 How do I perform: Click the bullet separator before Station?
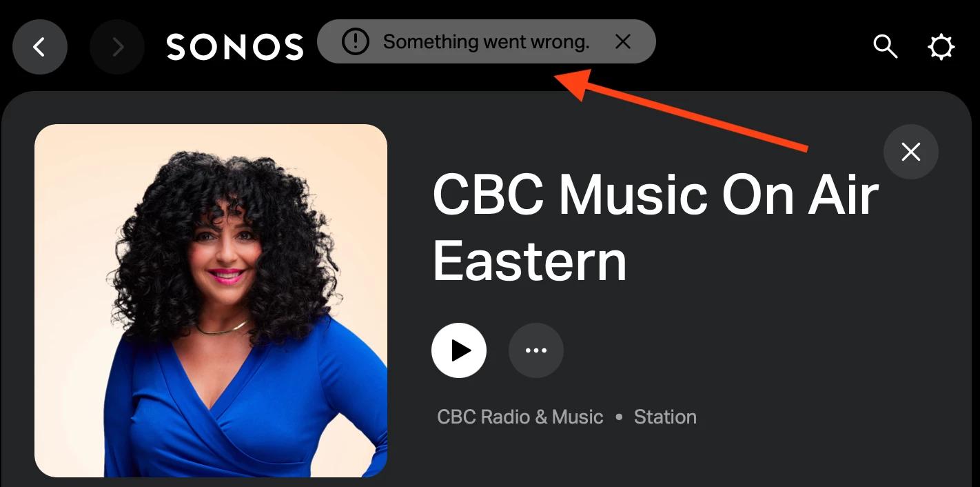pos(619,417)
